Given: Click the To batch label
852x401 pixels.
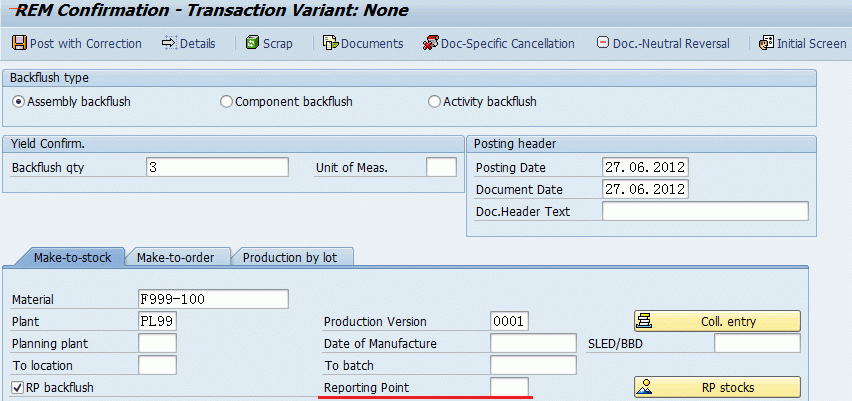Looking at the screenshot, I should (348, 366).
